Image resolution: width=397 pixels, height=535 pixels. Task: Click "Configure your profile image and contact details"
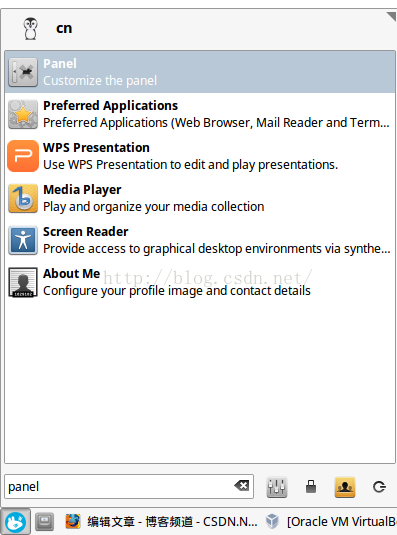coord(177,291)
